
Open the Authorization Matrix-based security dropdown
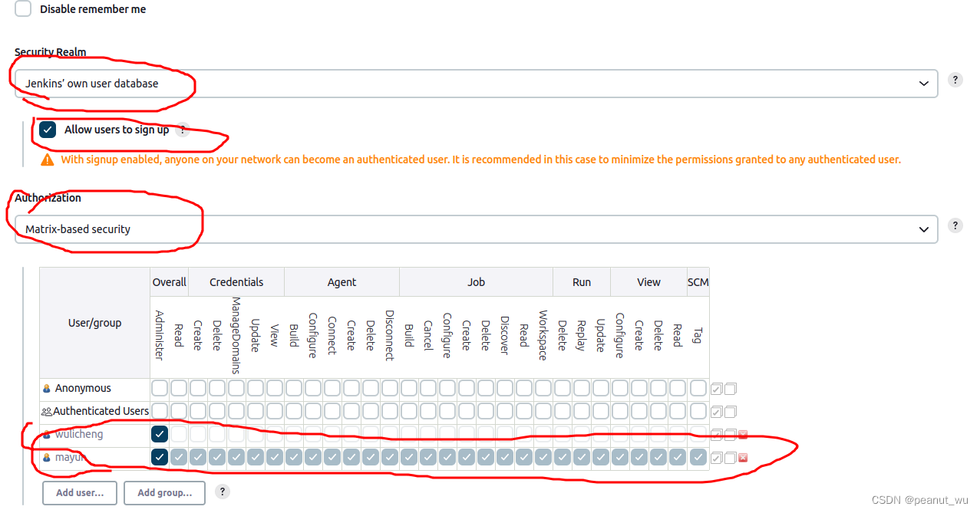(476, 229)
